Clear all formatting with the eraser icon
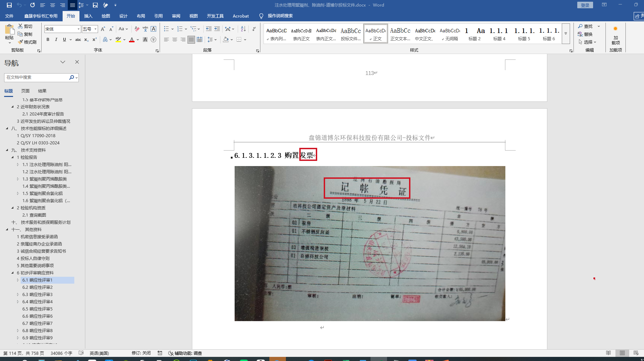This screenshot has height=361, width=644. tap(137, 29)
